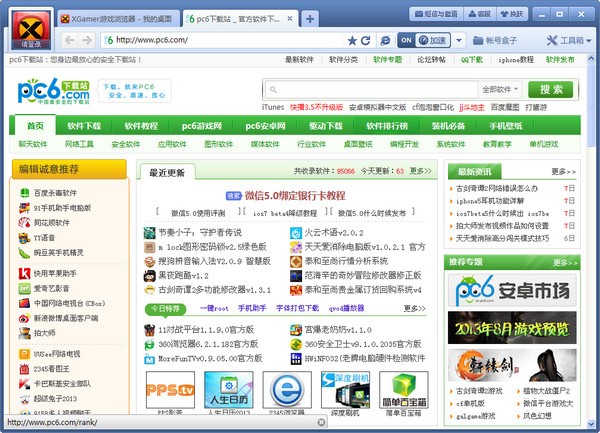600x433 pixels.
Task: Select 手机壁纸 navigation tab
Action: point(505,126)
